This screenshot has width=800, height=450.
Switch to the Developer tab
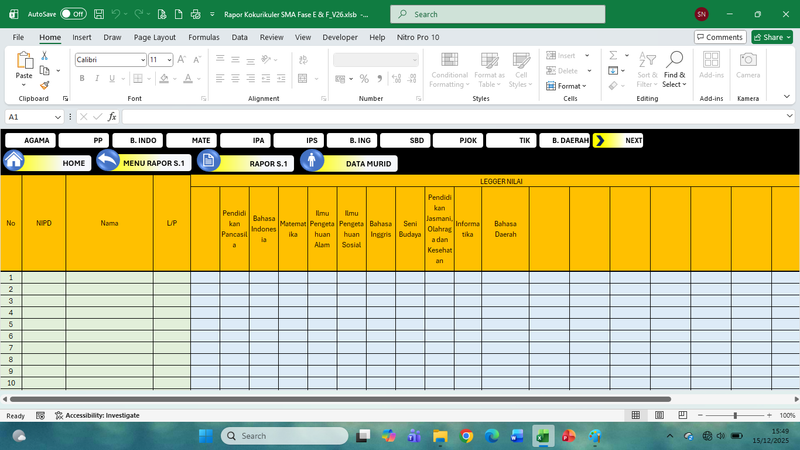(339, 37)
